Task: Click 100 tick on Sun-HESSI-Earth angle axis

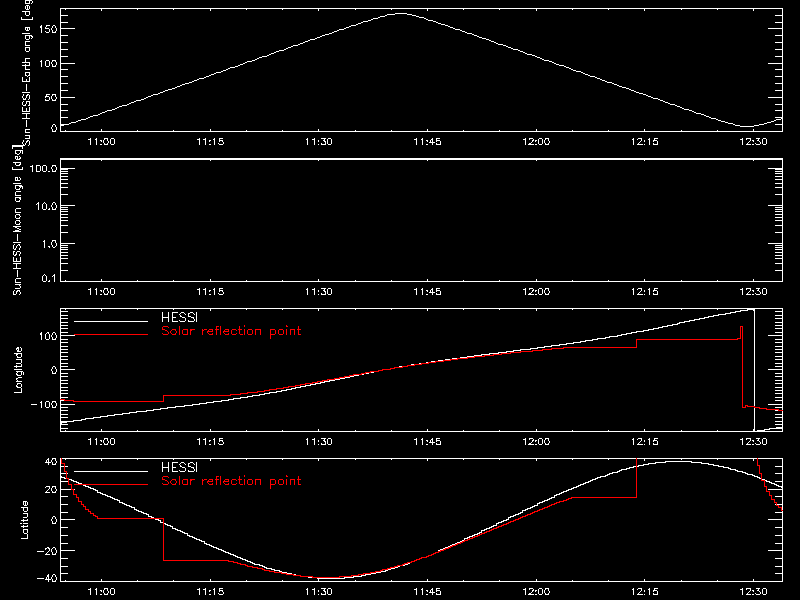Action: [x=48, y=64]
